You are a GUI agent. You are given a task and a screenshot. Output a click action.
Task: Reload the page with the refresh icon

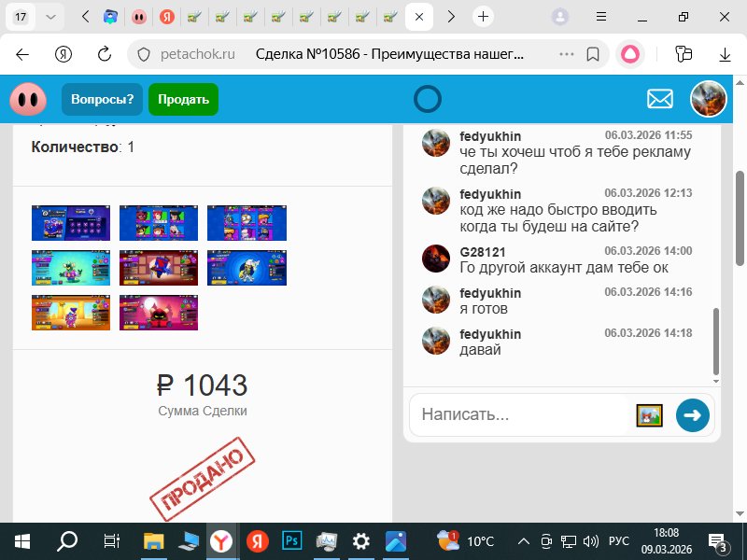(106, 54)
